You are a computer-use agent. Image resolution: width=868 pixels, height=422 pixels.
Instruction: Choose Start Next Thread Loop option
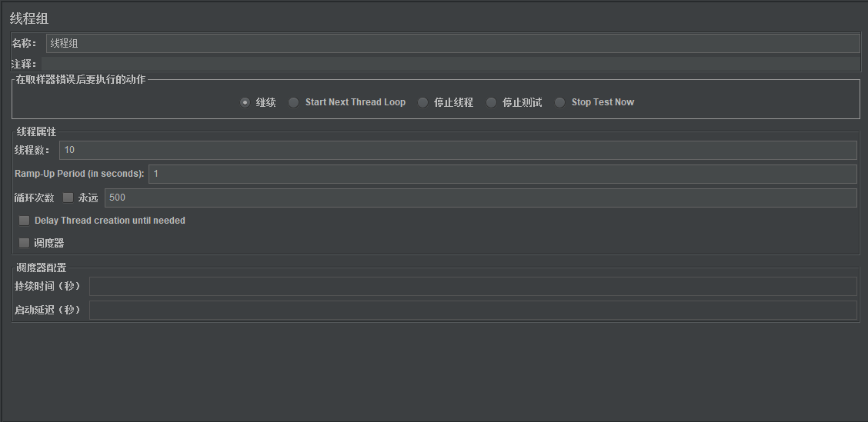click(x=294, y=102)
